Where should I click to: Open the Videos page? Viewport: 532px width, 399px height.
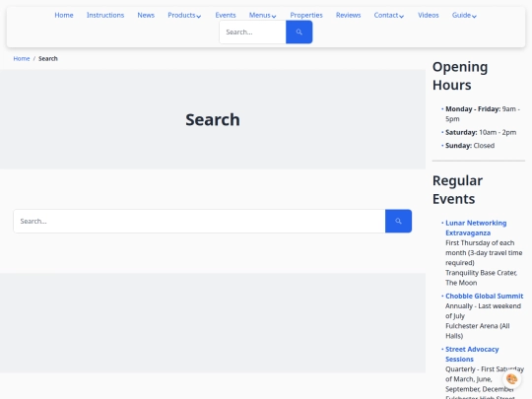pyautogui.click(x=429, y=15)
